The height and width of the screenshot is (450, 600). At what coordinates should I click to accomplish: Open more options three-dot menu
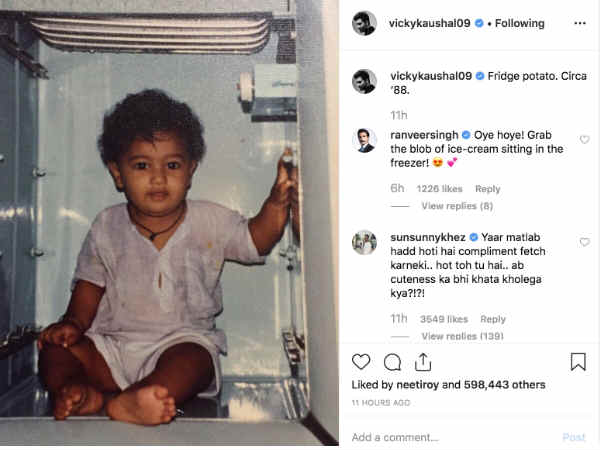[x=577, y=23]
